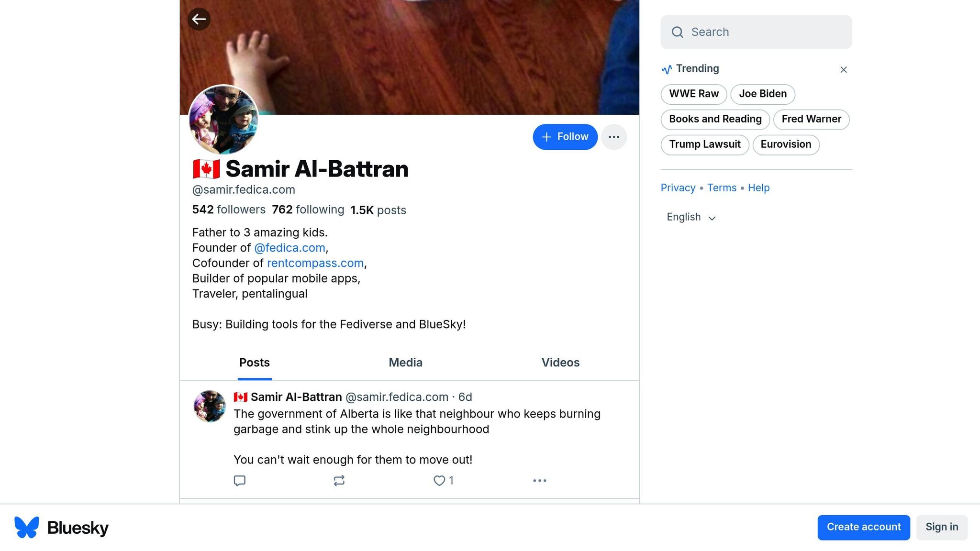Click the reply icon under the post
The height and width of the screenshot is (551, 980).
click(x=240, y=481)
